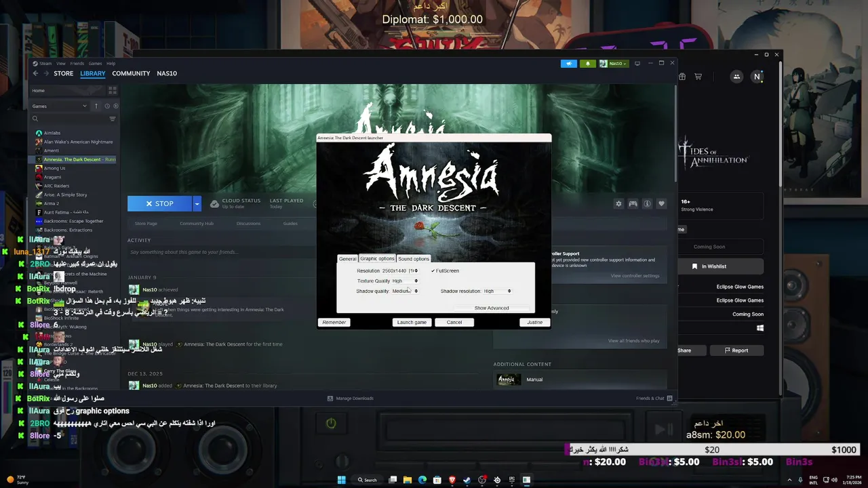Select Among Us in the library list
This screenshot has width=868, height=488.
point(54,168)
